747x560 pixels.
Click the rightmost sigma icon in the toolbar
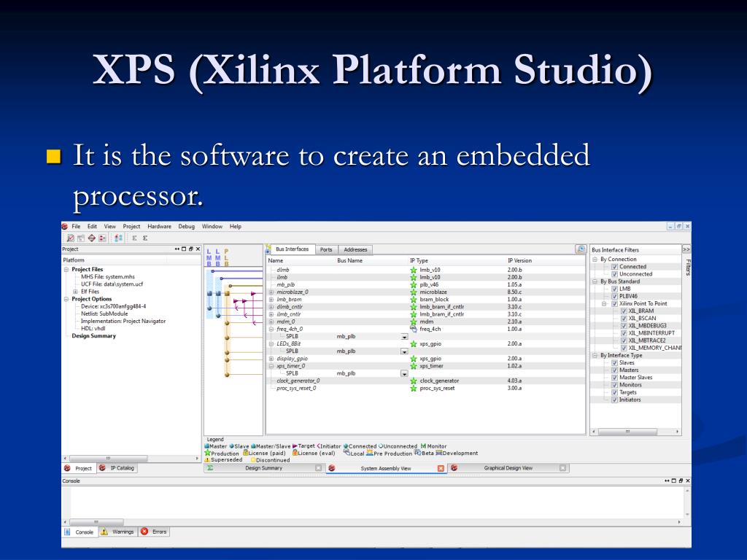coord(145,238)
